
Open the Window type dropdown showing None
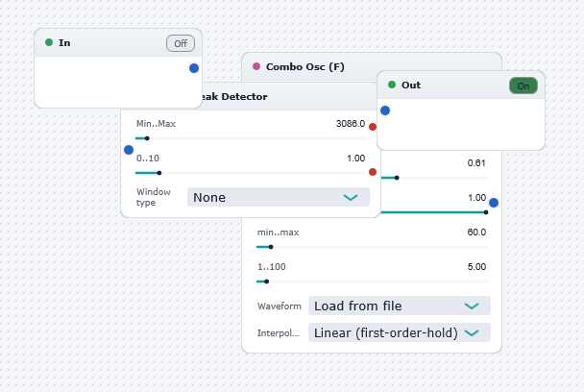(x=279, y=197)
